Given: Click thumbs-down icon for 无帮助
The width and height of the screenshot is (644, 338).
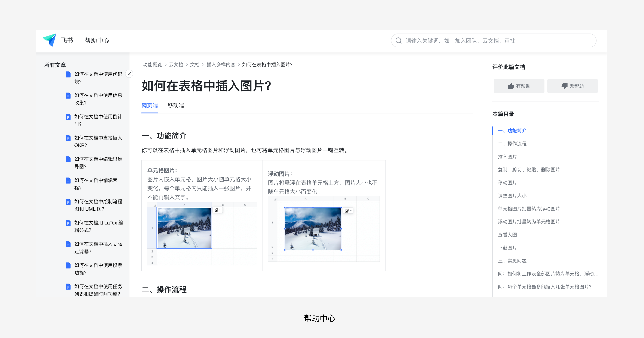Looking at the screenshot, I should (x=564, y=86).
